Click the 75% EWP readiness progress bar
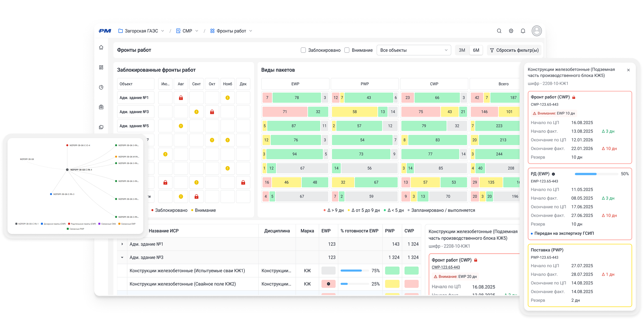This screenshot has height=320, width=644. (x=354, y=271)
